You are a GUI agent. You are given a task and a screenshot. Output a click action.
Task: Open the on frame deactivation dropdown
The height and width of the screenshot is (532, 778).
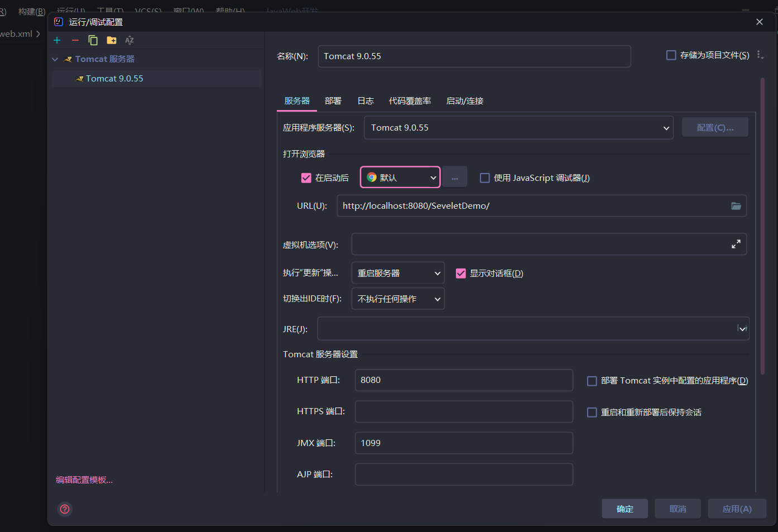coord(398,299)
